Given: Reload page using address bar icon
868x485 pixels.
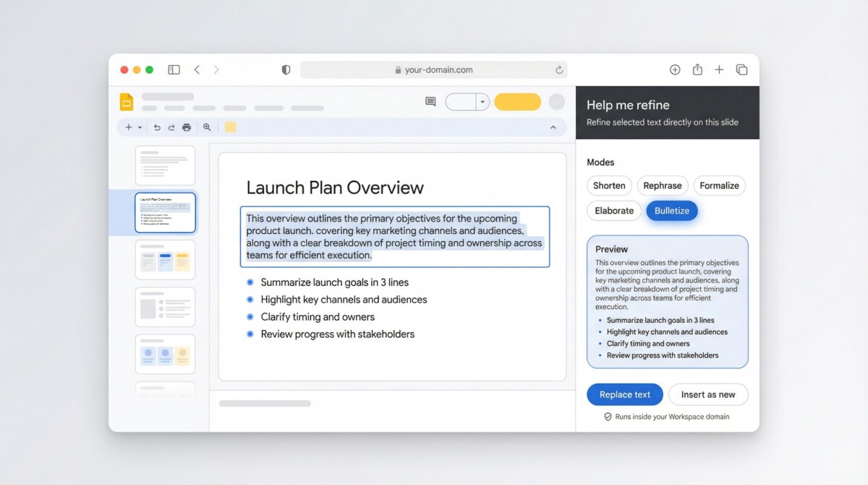Looking at the screenshot, I should click(559, 70).
